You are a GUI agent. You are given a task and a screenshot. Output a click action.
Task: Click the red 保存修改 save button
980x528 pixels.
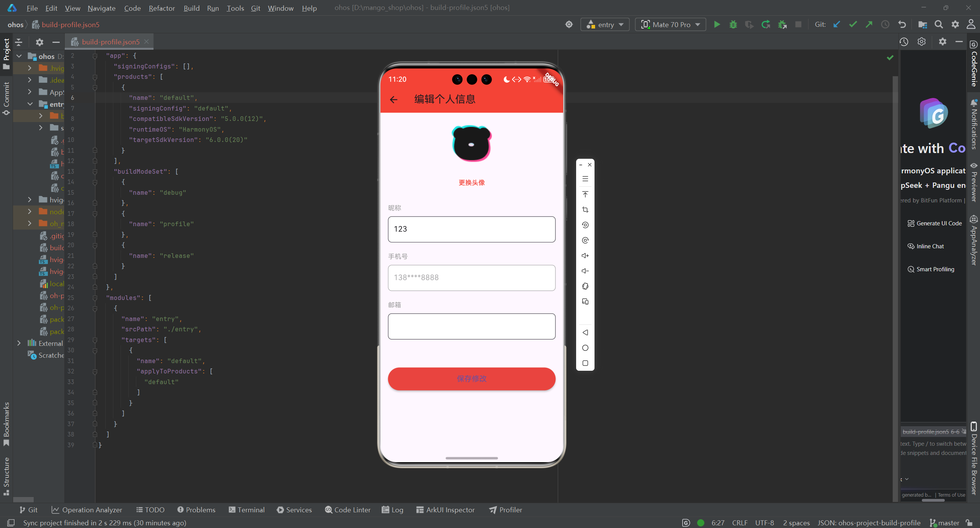(x=471, y=379)
